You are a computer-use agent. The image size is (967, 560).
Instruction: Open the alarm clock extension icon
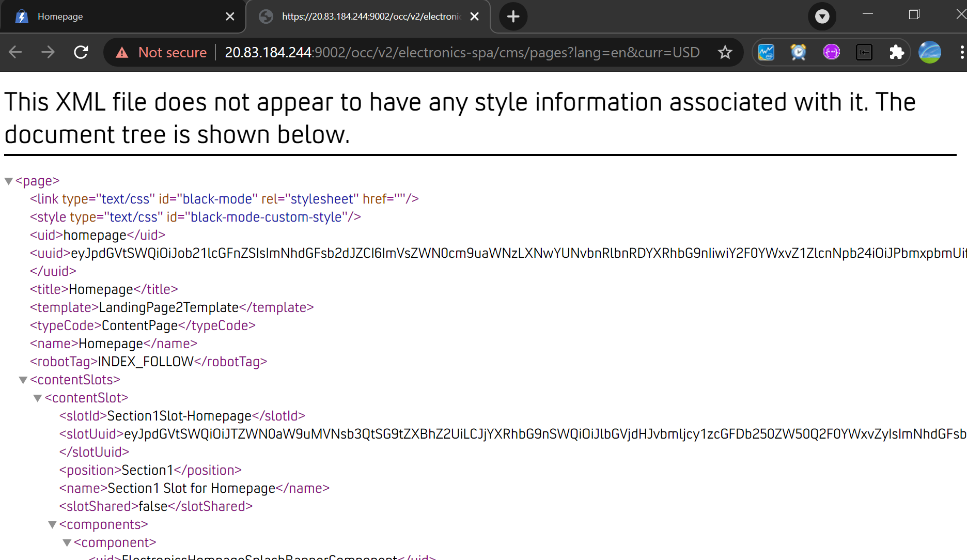799,52
